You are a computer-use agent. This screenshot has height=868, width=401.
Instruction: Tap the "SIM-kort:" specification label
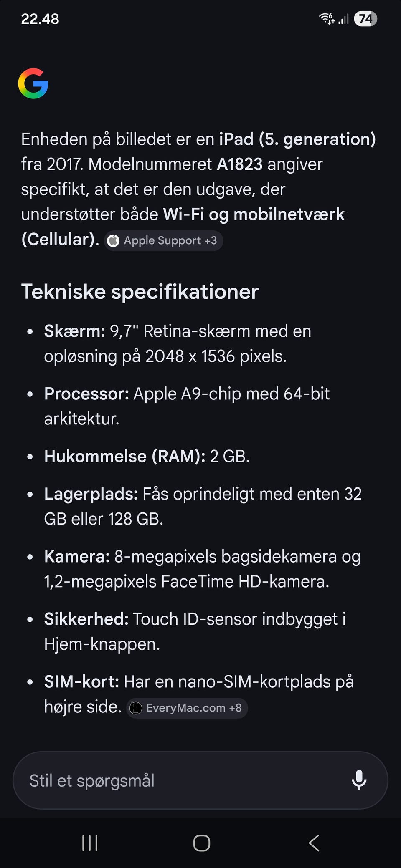(81, 682)
